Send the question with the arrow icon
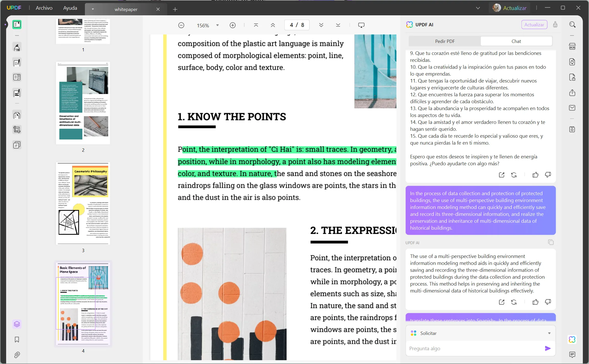Screen dimensions: 589x364 tap(548, 348)
